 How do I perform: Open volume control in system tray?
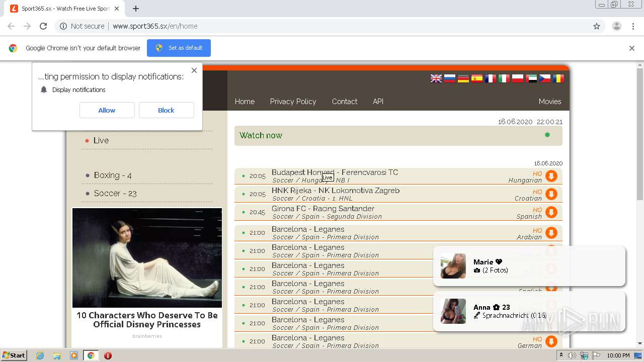[x=572, y=355]
